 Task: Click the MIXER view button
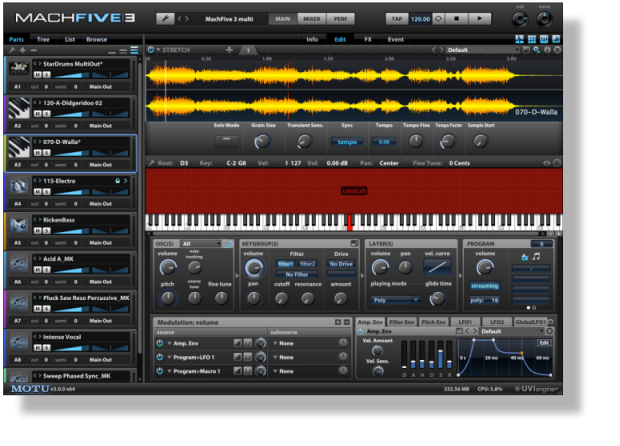[x=312, y=18]
